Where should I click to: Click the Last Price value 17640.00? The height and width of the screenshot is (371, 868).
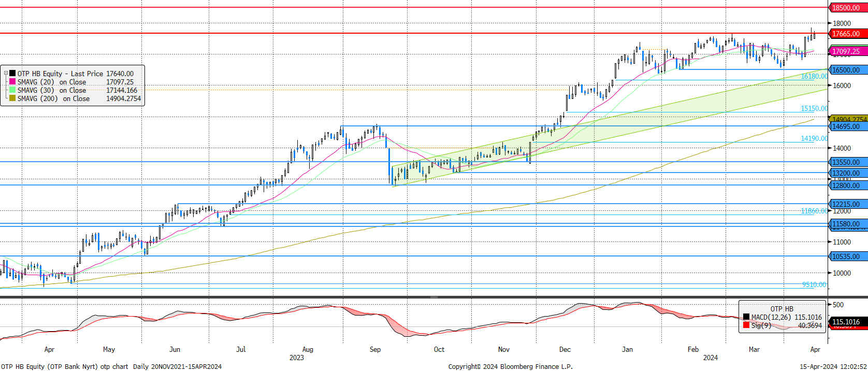pyautogui.click(x=120, y=74)
